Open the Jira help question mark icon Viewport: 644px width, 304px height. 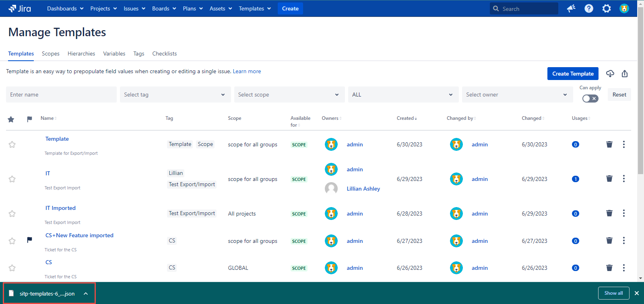[589, 8]
